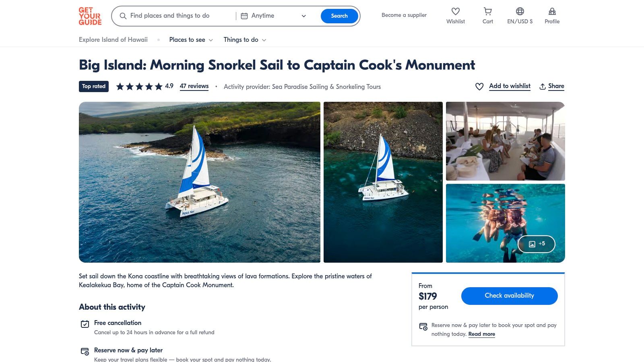
Task: Expand the Things to do menu
Action: [x=245, y=40]
